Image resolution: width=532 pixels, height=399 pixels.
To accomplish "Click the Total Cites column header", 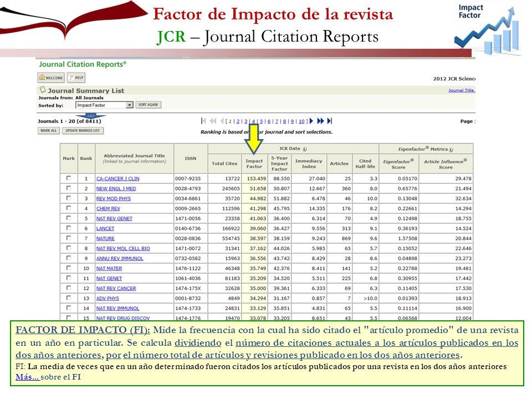I will point(224,163).
